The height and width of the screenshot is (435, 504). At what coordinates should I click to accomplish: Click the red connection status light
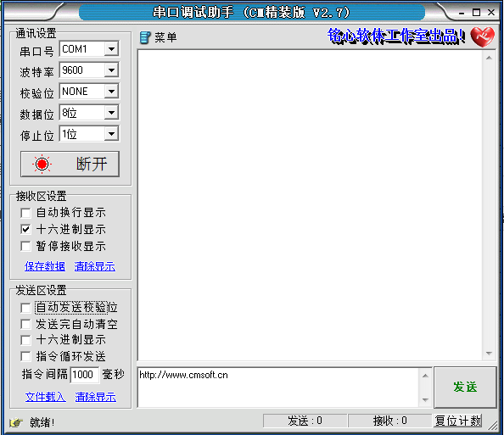42,165
